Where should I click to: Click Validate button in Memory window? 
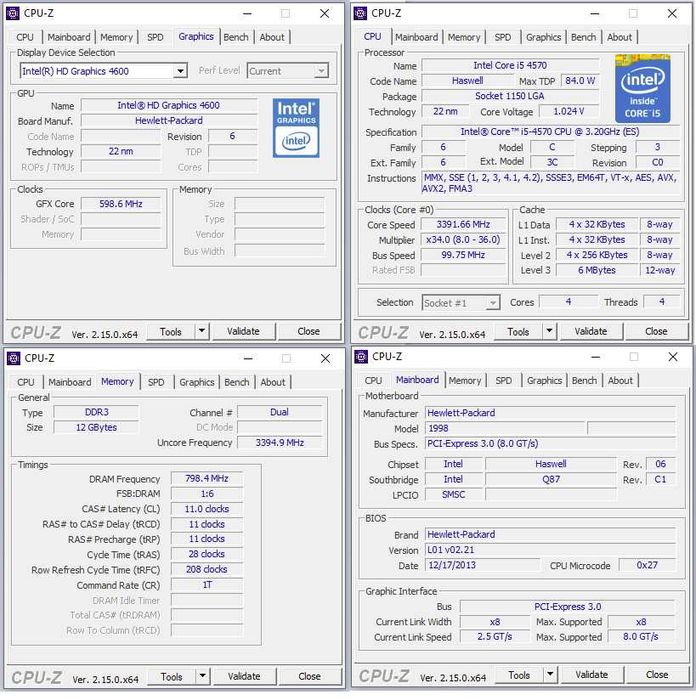(x=244, y=676)
